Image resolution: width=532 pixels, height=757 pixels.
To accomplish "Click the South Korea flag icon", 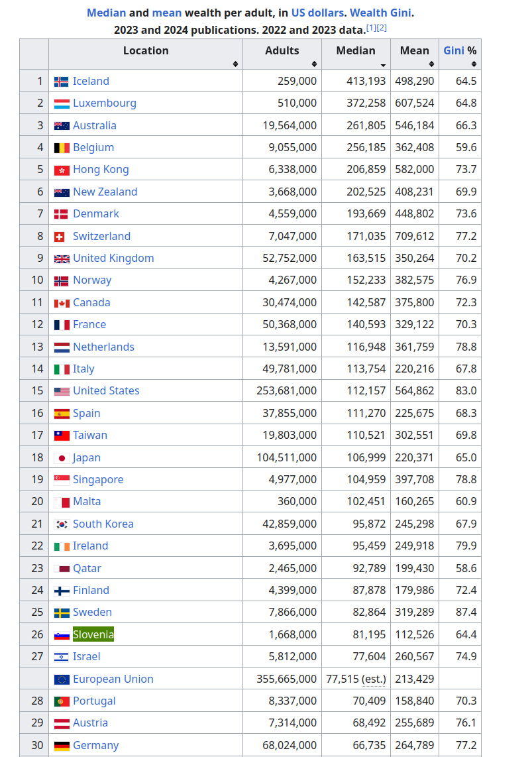I will [x=61, y=524].
